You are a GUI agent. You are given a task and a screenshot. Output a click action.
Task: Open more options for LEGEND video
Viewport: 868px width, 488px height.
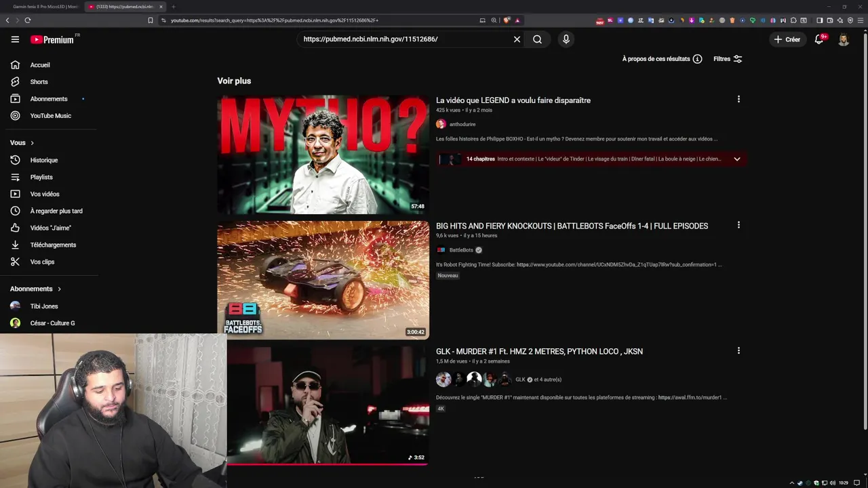738,99
